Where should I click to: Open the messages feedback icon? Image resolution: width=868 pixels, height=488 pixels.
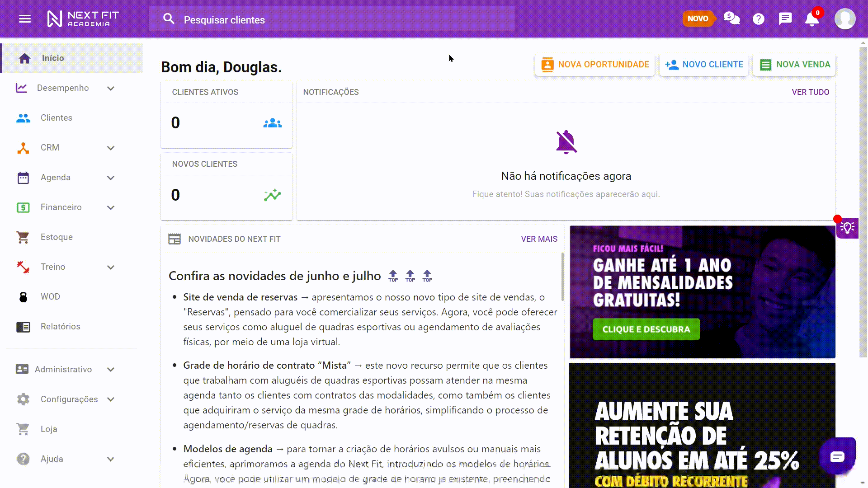tap(785, 19)
